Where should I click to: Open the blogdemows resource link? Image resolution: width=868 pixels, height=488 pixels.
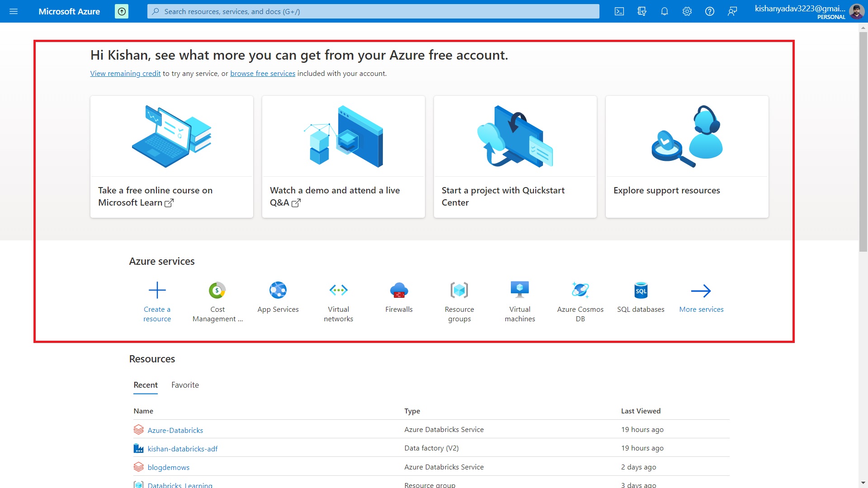(x=169, y=467)
